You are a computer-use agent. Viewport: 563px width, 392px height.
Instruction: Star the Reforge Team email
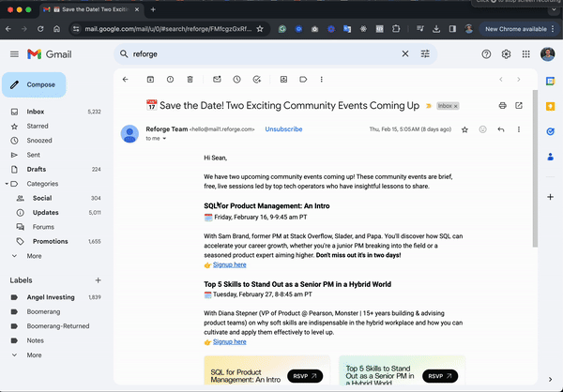coord(464,129)
